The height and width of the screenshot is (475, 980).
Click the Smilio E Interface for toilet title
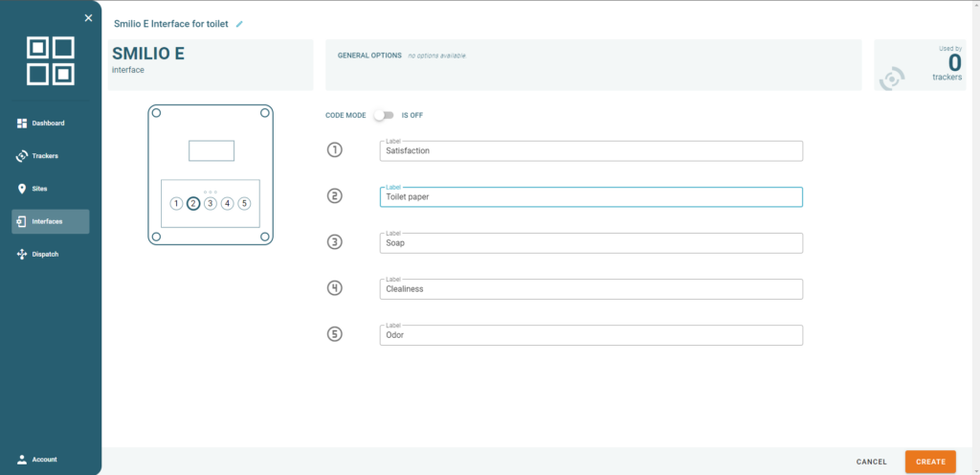171,24
